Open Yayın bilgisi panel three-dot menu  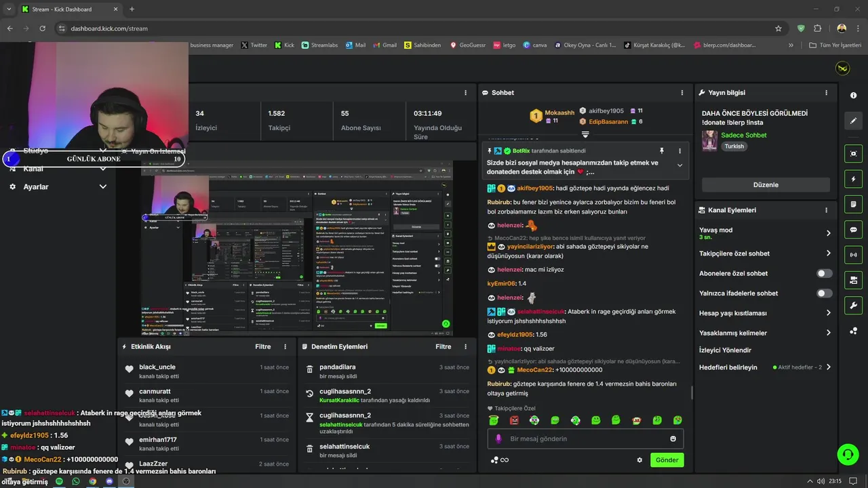(826, 93)
